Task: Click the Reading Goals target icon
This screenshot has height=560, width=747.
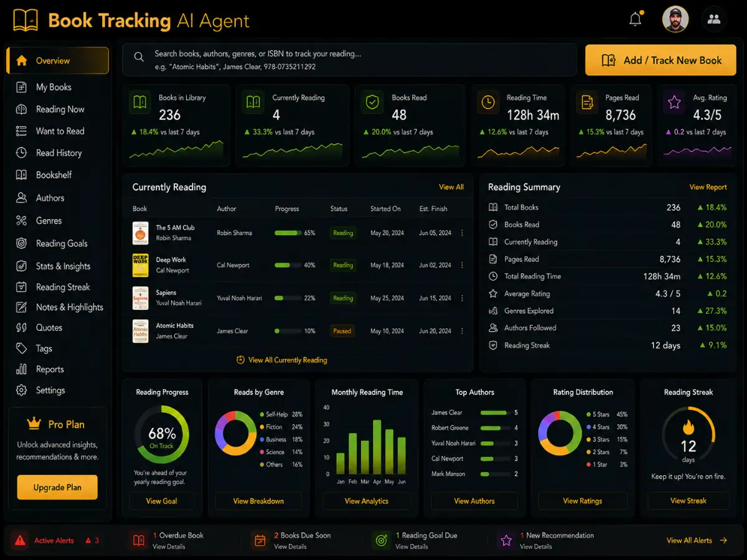Action: pyautogui.click(x=21, y=243)
